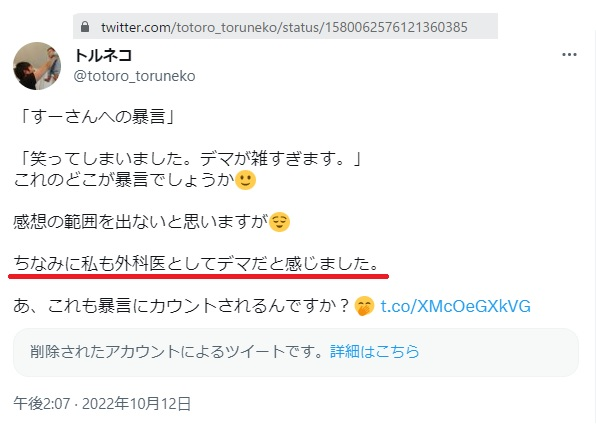Open the t.co/XMcOeGXkVG shortened link
Image resolution: width=596 pixels, height=424 pixels.
[x=455, y=306]
